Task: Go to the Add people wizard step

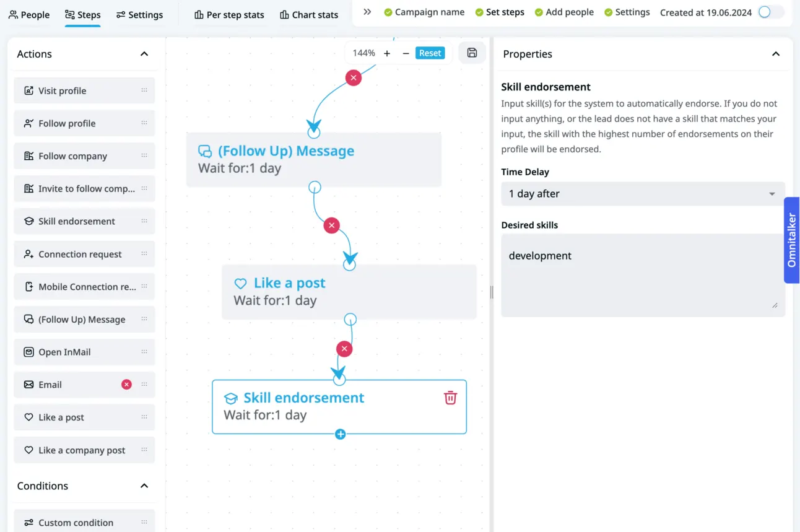Action: (x=564, y=12)
